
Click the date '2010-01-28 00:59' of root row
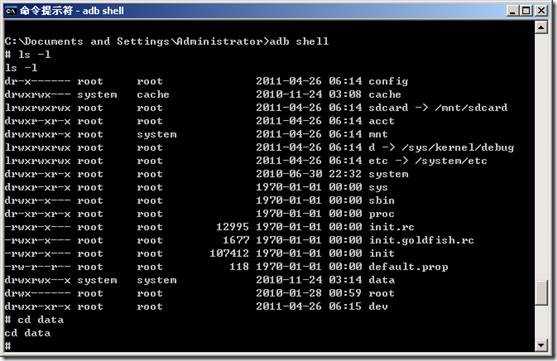coord(309,293)
